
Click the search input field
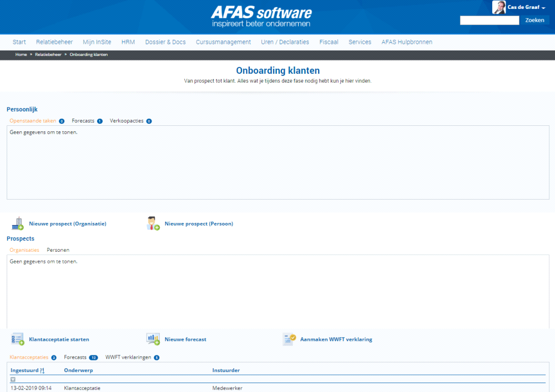coord(489,19)
